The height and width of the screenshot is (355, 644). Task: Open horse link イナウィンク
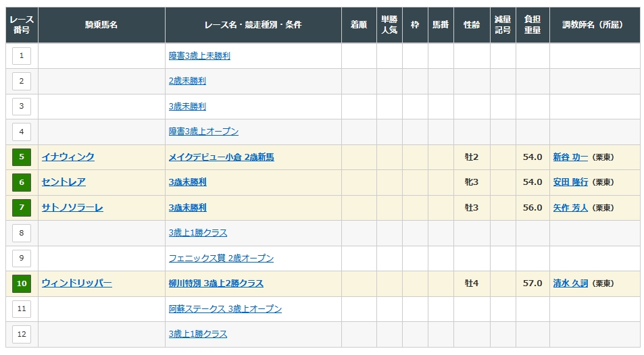(x=68, y=157)
